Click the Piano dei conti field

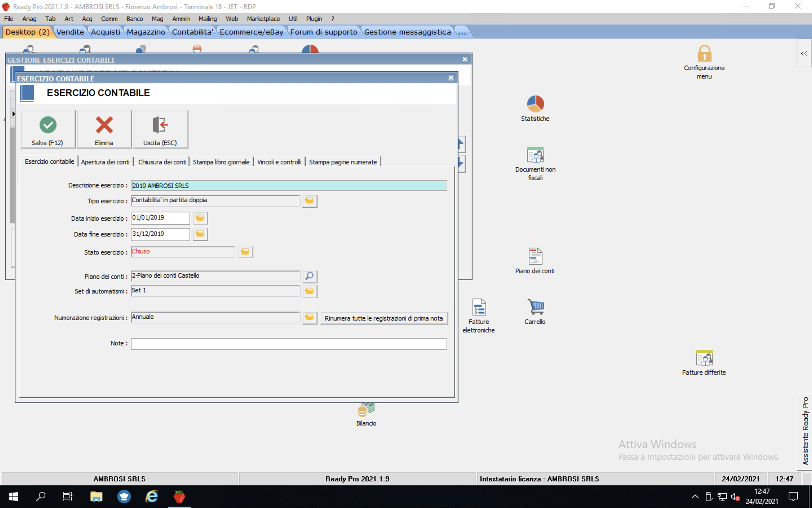[215, 276]
